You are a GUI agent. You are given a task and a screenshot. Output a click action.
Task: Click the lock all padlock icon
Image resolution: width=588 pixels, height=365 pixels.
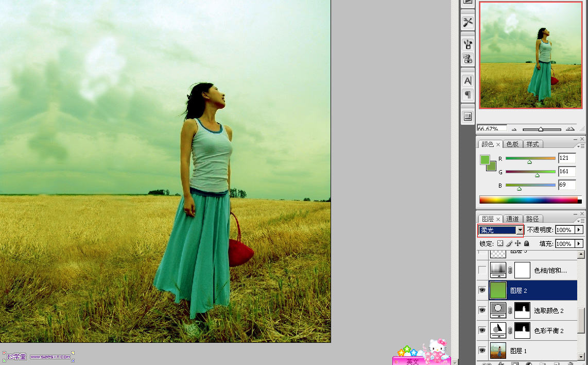pyautogui.click(x=527, y=243)
